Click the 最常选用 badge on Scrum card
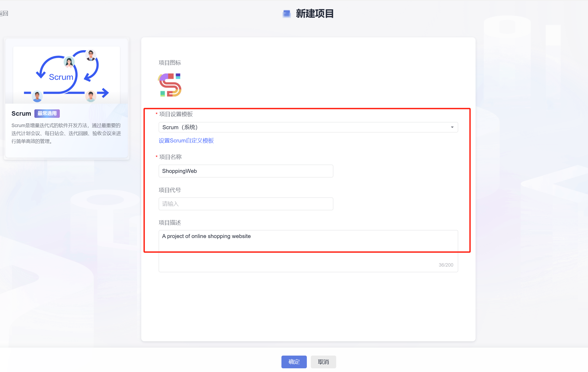 coord(47,114)
